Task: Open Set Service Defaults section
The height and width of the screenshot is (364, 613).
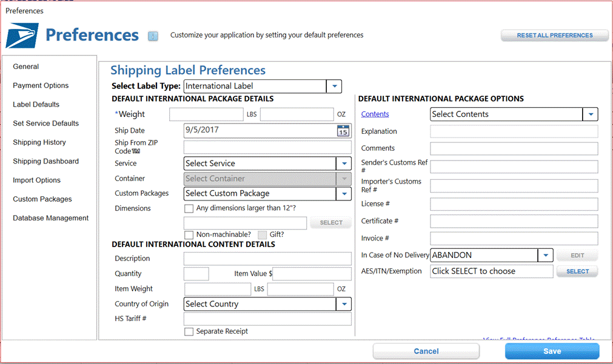Action: point(45,124)
